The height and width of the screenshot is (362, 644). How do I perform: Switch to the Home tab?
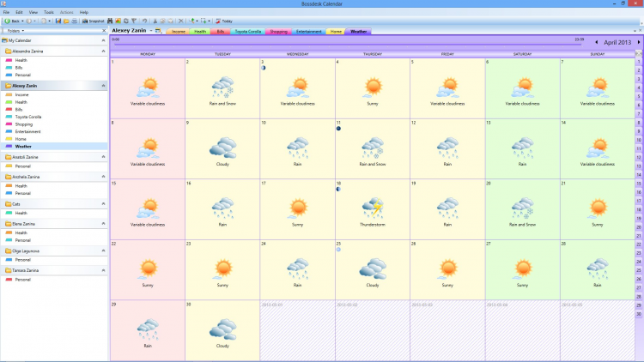point(336,32)
